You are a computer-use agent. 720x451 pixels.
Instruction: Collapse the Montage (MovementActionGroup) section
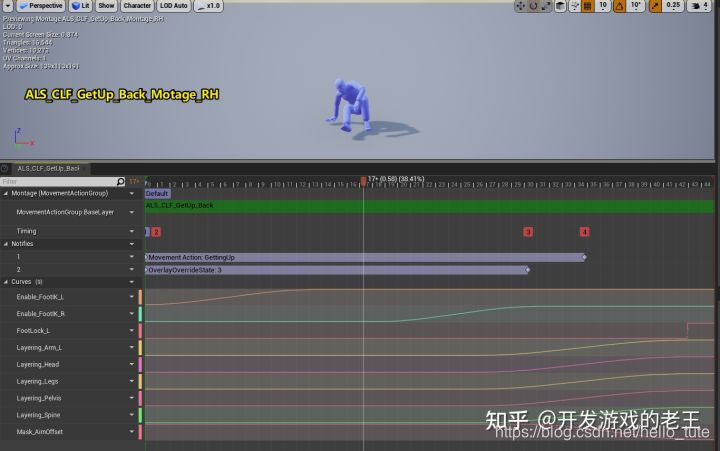6,194
